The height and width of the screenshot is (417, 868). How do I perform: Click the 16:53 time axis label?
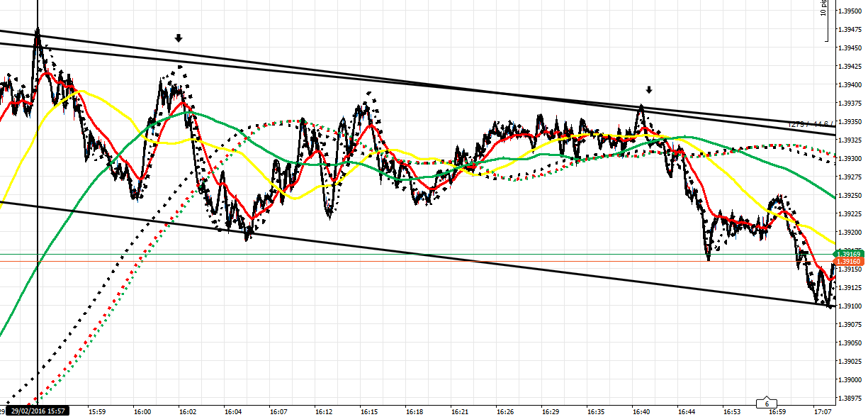click(x=732, y=411)
